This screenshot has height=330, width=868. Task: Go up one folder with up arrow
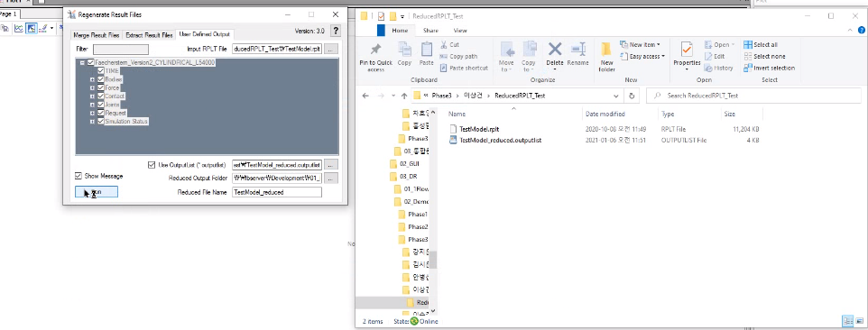(404, 96)
